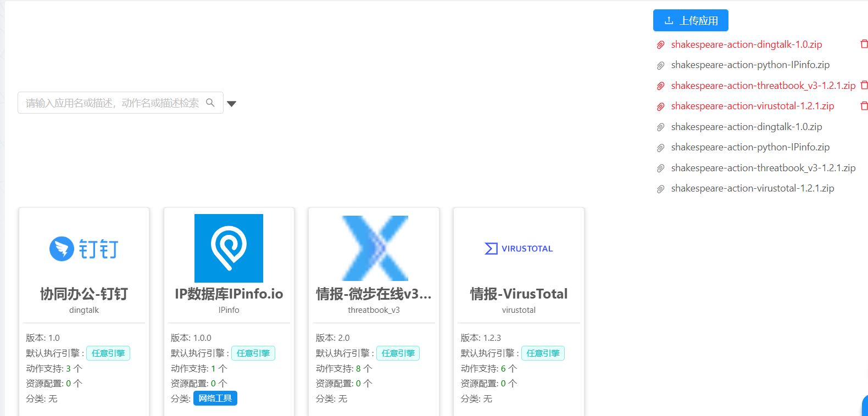The height and width of the screenshot is (416, 868).
Task: Open the 情报-VirusTotal app title
Action: tap(519, 294)
